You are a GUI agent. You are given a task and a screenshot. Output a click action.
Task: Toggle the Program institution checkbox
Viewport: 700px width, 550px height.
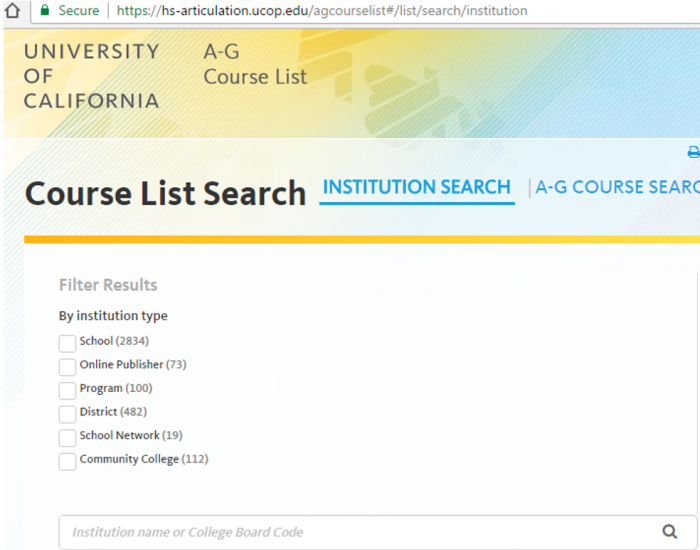(x=67, y=390)
